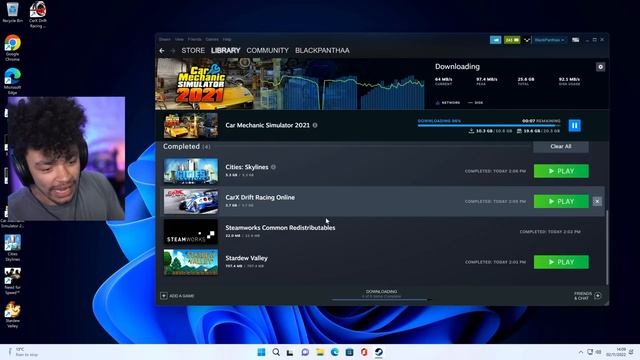This screenshot has width=640, height=360.
Task: Open the View menu
Action: click(179, 39)
